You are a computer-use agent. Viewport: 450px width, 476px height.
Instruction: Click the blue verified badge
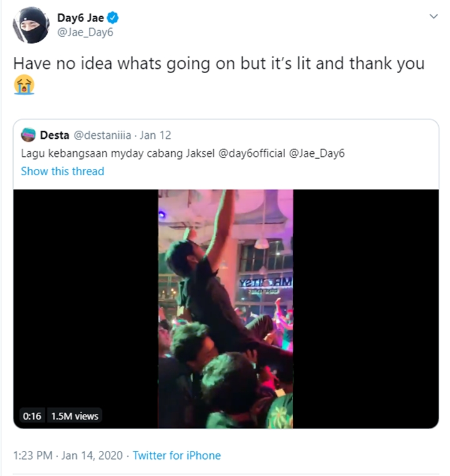pos(114,18)
